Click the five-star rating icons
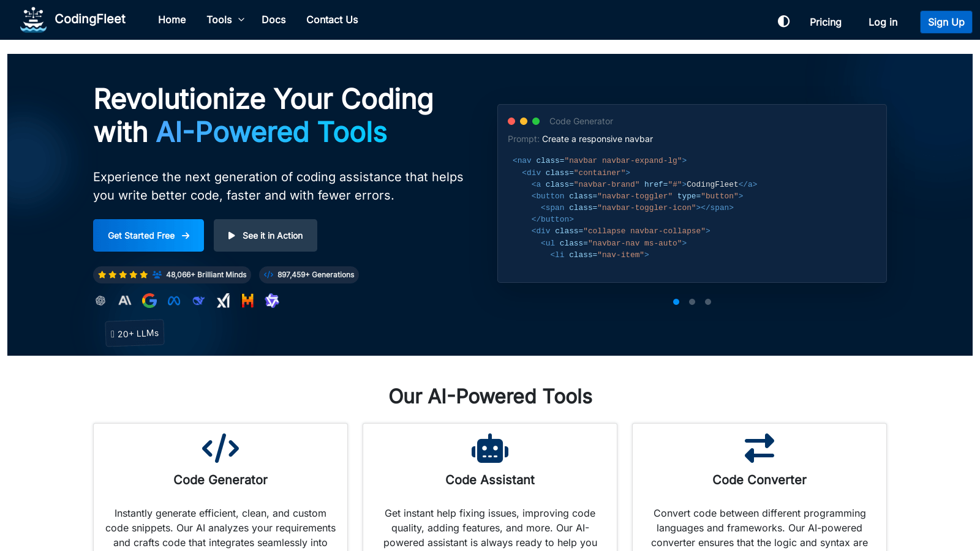This screenshot has width=980, height=551. pyautogui.click(x=123, y=275)
